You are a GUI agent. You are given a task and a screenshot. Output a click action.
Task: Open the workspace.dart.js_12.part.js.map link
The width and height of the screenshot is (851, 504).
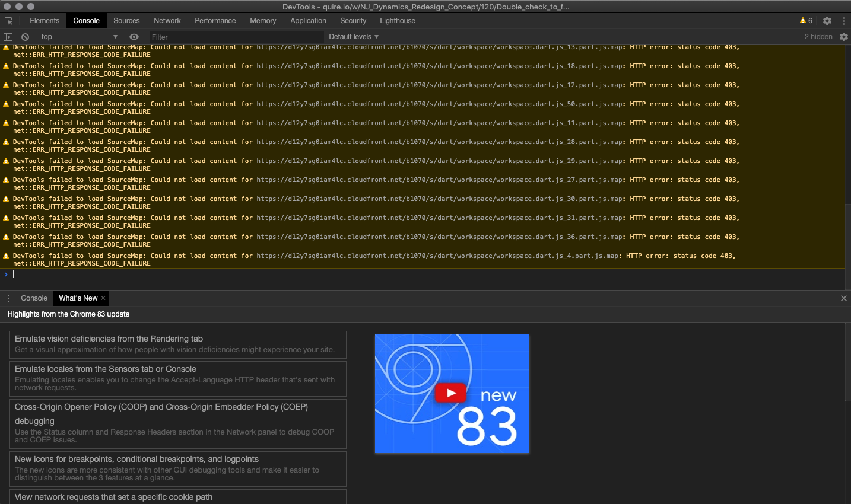coord(439,85)
